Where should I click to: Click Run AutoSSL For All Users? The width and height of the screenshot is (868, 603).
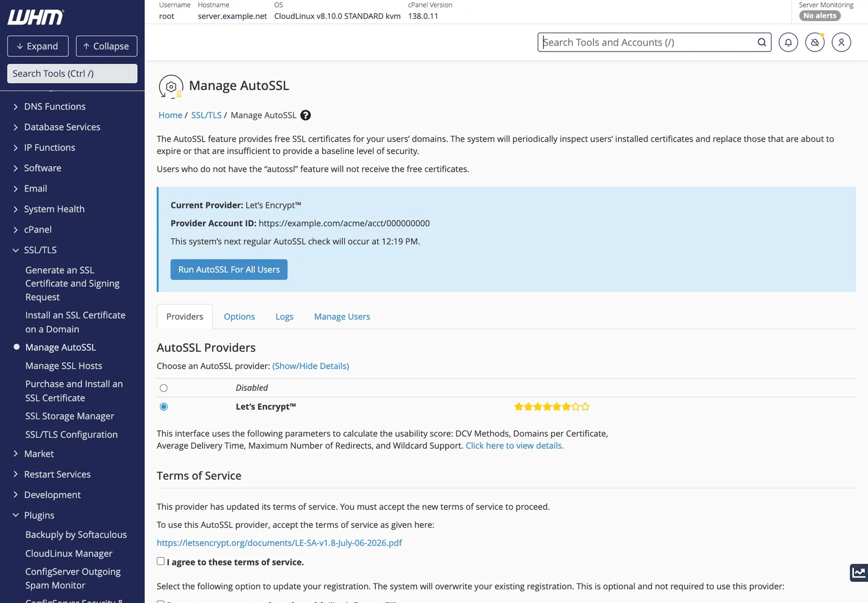tap(229, 270)
